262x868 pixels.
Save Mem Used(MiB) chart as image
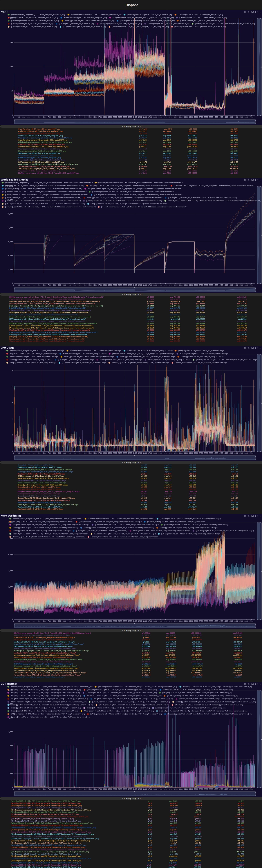[x=260, y=516]
